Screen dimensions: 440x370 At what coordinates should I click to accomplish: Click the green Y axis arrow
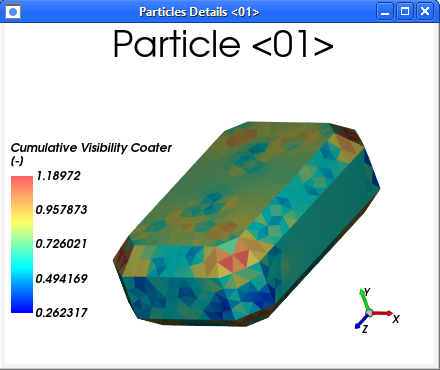tap(364, 300)
